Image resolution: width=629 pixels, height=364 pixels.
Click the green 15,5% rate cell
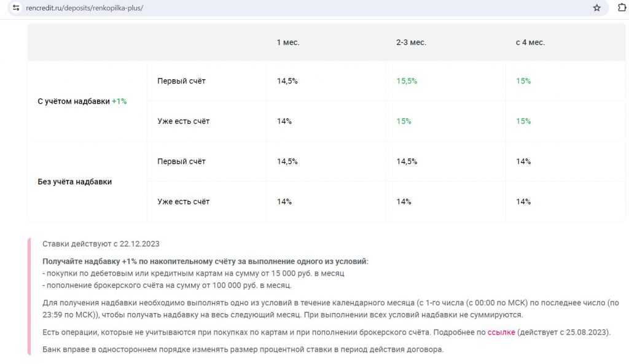407,81
